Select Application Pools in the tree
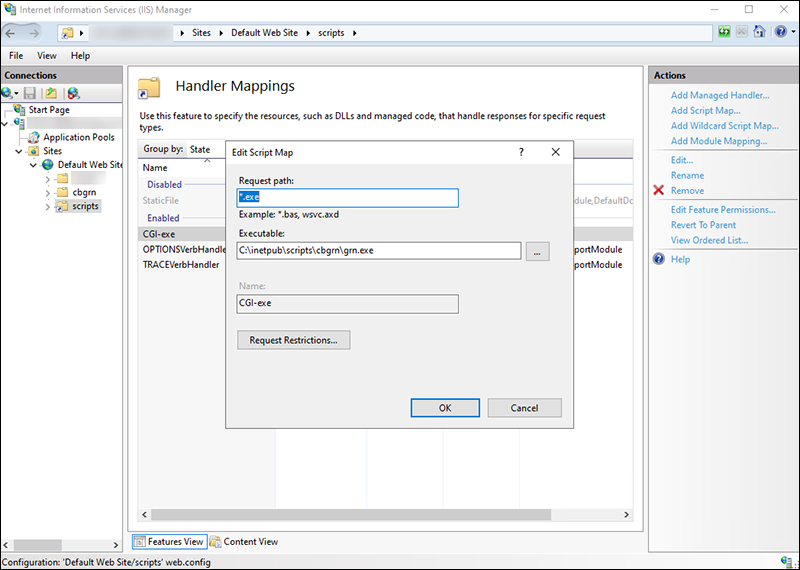800x570 pixels. [79, 137]
